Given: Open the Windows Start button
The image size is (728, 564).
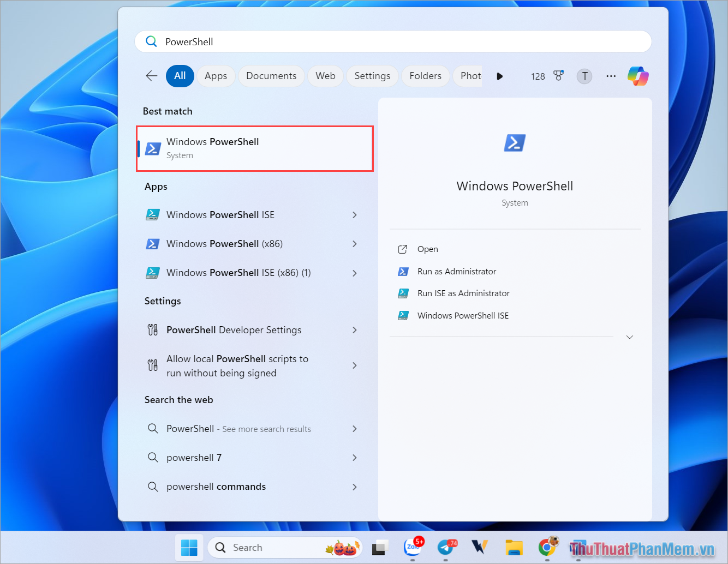Looking at the screenshot, I should (x=189, y=548).
